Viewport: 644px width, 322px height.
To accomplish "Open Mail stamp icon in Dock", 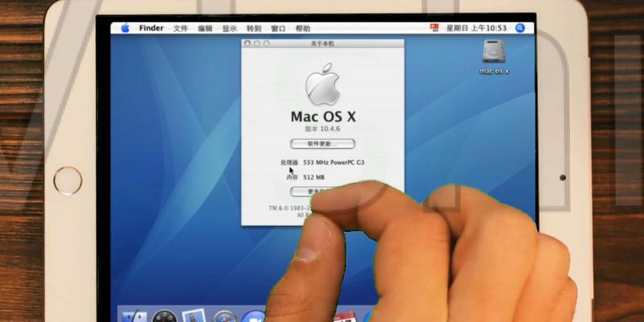I will (x=194, y=316).
